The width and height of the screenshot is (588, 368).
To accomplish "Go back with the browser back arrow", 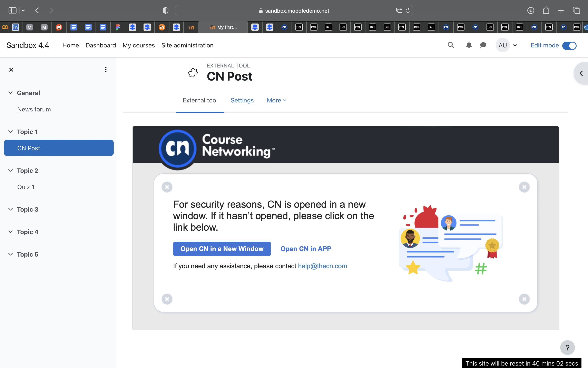I will (37, 10).
